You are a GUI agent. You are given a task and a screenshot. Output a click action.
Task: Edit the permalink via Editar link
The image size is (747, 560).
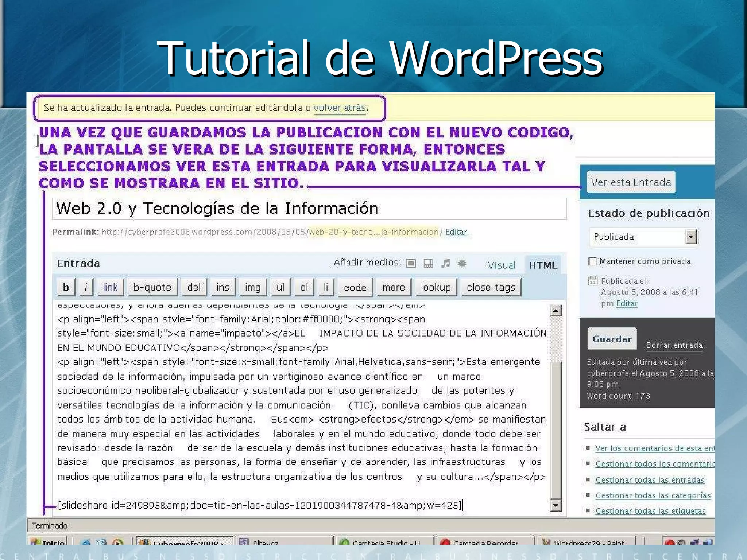click(x=456, y=232)
